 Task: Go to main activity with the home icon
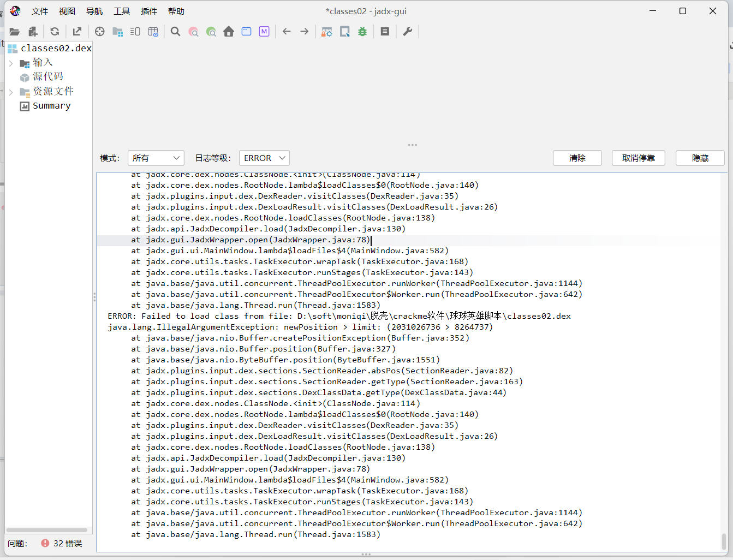point(229,32)
